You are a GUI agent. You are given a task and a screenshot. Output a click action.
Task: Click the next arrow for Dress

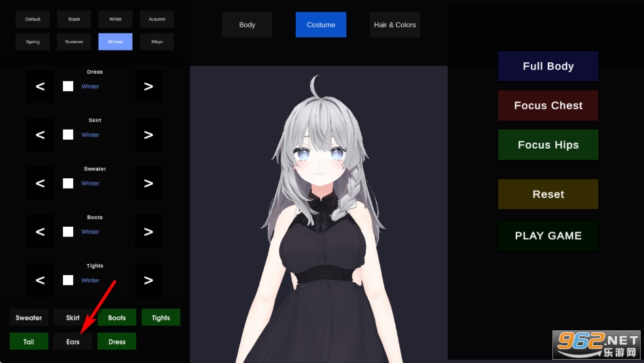coord(148,86)
